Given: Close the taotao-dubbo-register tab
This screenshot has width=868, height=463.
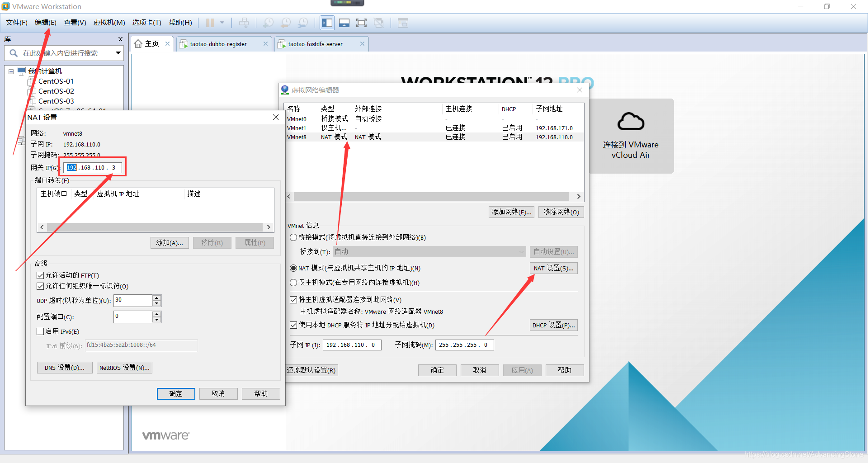Looking at the screenshot, I should point(265,44).
